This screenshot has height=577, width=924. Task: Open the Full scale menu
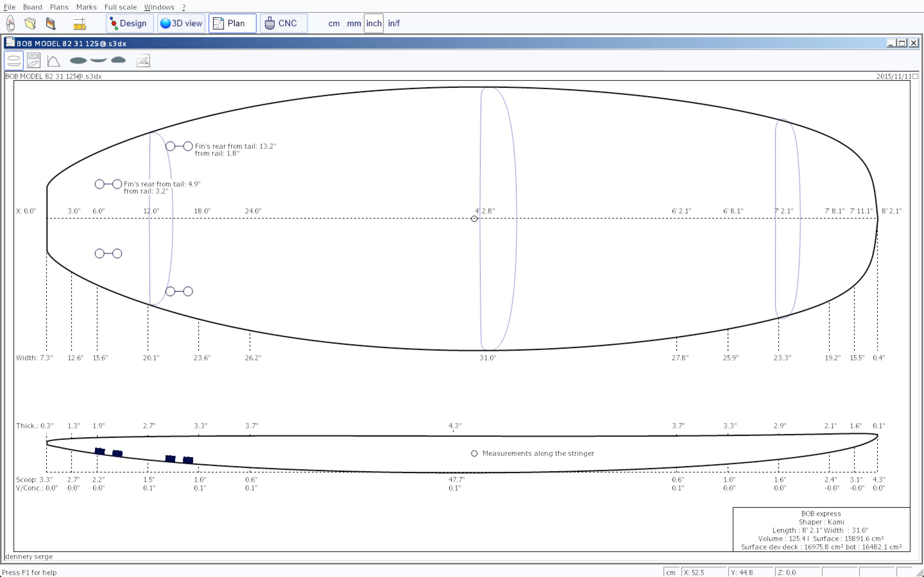[120, 6]
